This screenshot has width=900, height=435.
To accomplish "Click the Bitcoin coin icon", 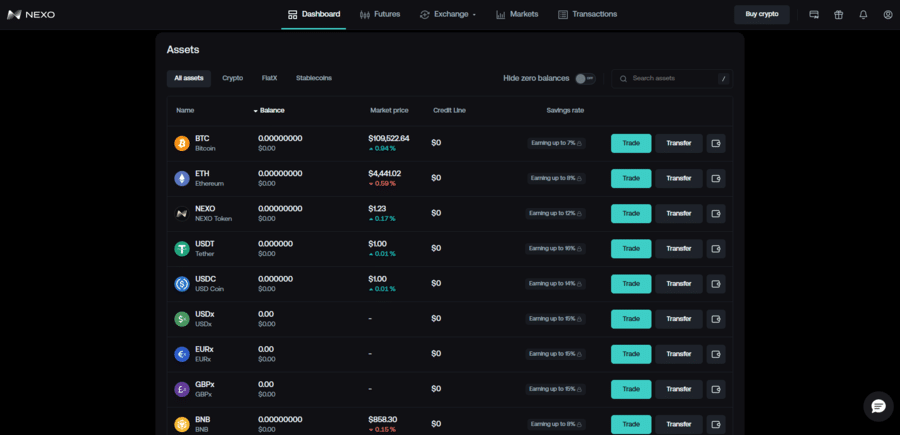I will pos(182,143).
